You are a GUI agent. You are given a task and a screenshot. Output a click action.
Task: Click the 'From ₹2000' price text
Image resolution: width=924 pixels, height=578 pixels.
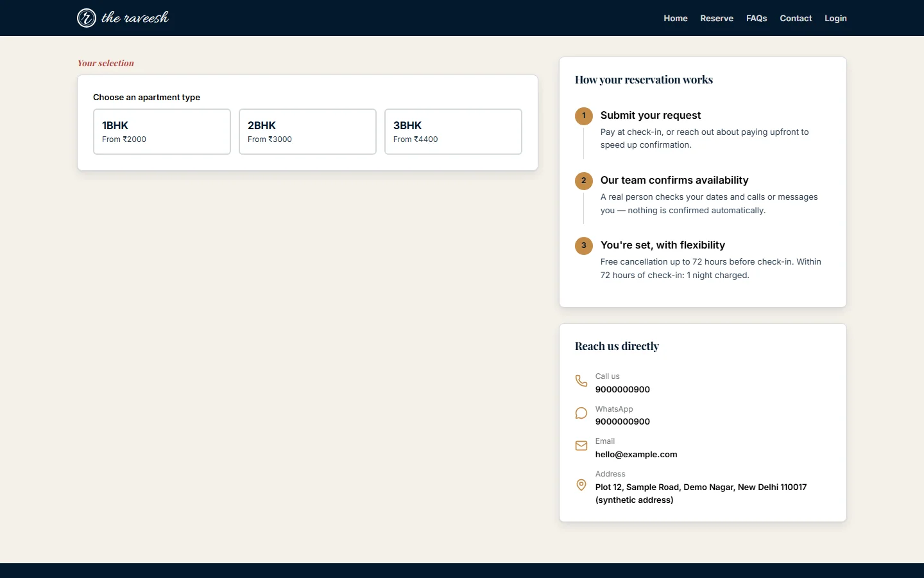[124, 139]
